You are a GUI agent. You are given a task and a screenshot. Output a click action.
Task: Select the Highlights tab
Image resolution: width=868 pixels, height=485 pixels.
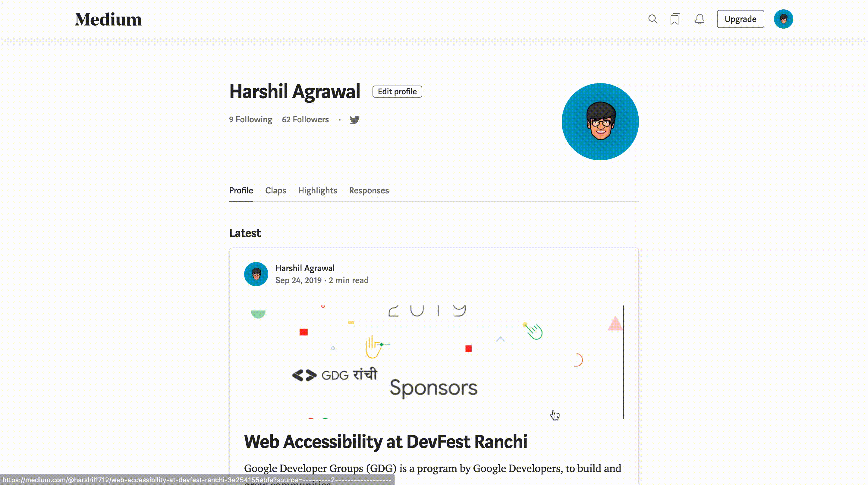click(318, 190)
